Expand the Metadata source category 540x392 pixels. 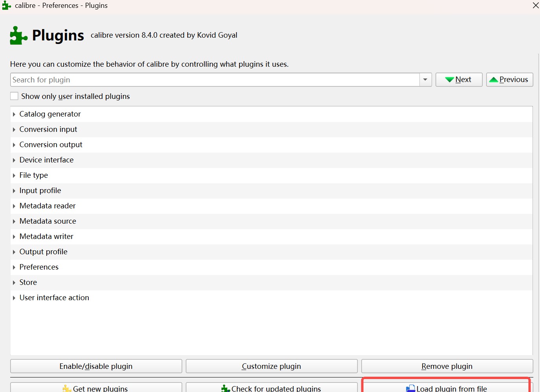click(14, 221)
